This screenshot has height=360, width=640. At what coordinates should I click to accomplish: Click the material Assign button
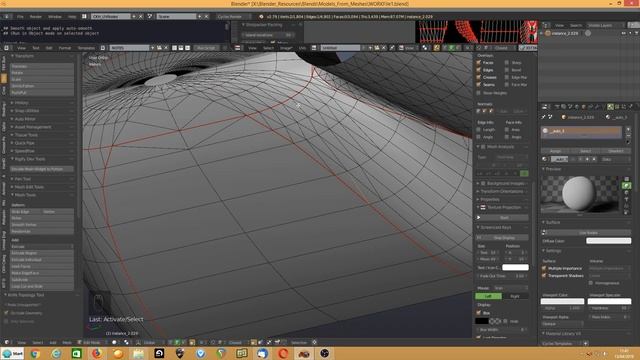(x=555, y=151)
